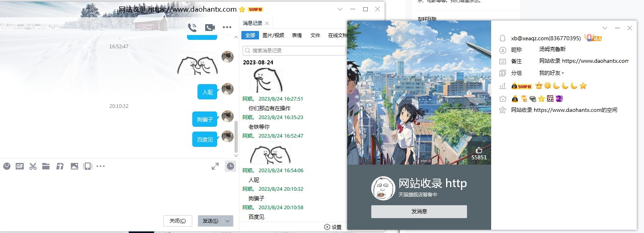
Task: Open the three-dot menu beside video call
Action: click(227, 27)
